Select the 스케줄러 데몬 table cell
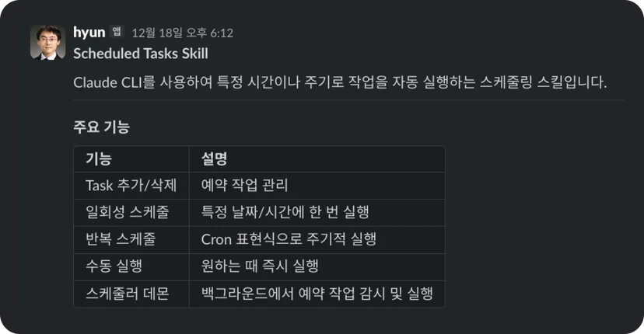Screen dimensions: 644x334 click(131, 294)
